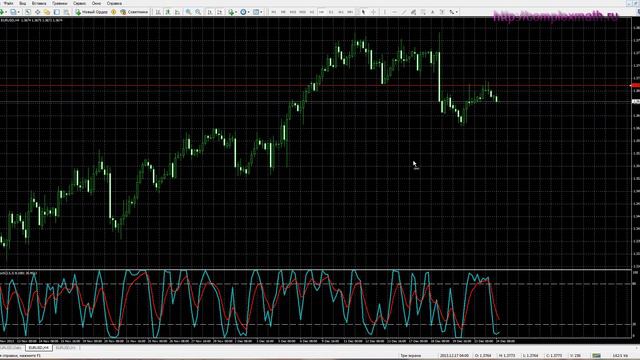This screenshot has height=360, width=640.
Task: Switch timeframe to H1
Action: point(312,12)
